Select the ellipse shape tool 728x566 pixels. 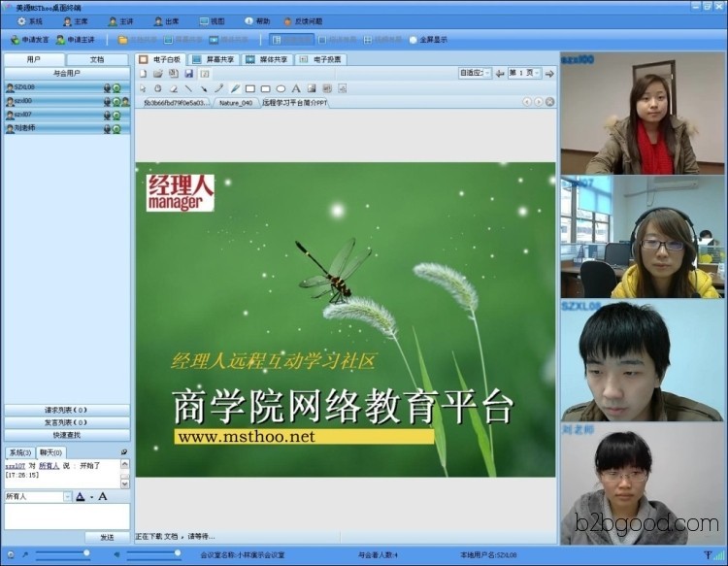tap(281, 88)
